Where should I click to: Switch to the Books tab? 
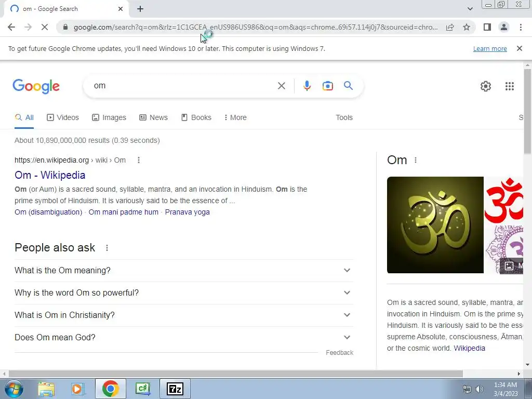click(196, 117)
